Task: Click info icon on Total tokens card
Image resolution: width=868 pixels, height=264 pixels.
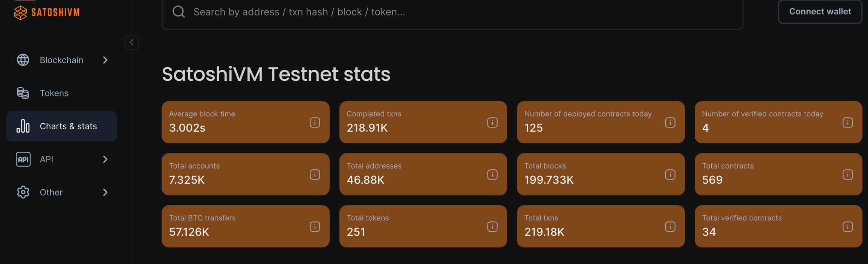Action: pyautogui.click(x=492, y=227)
